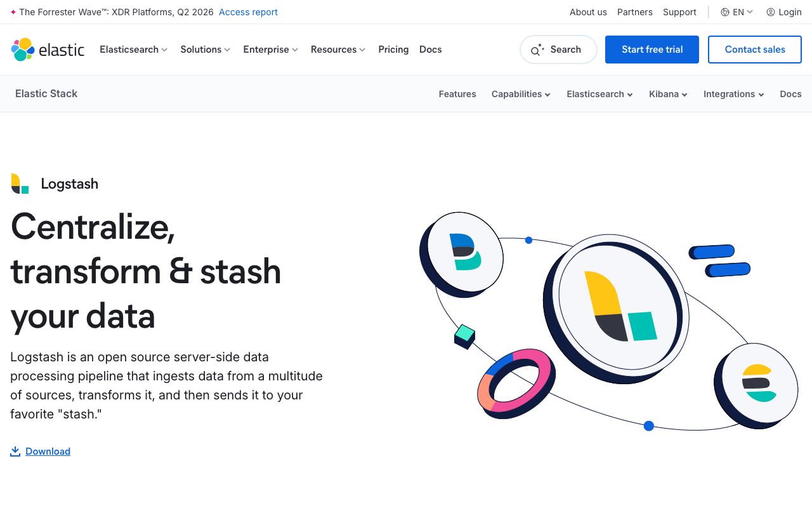Go to the Pricing page

click(393, 50)
